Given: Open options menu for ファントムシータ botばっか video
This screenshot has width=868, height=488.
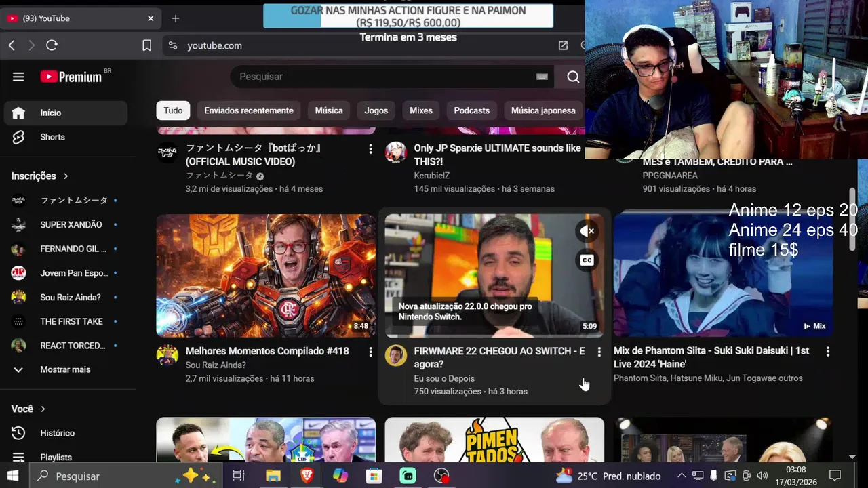Looking at the screenshot, I should [370, 148].
